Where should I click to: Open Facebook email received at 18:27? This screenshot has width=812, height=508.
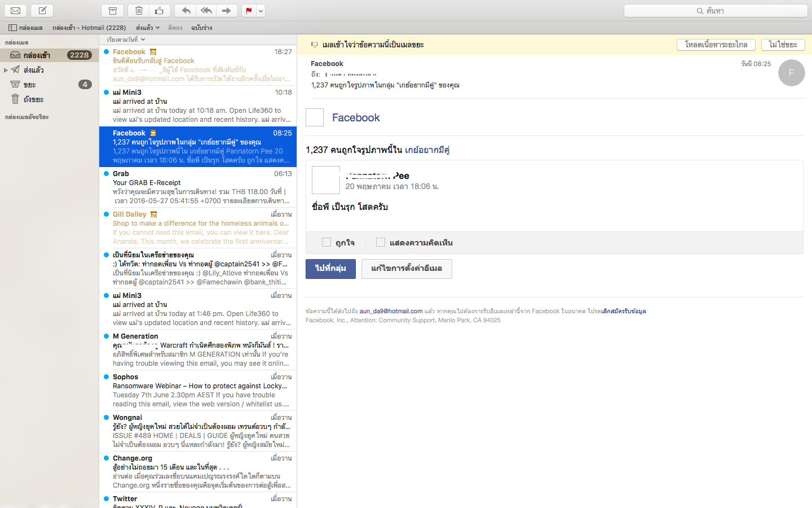coord(198,65)
